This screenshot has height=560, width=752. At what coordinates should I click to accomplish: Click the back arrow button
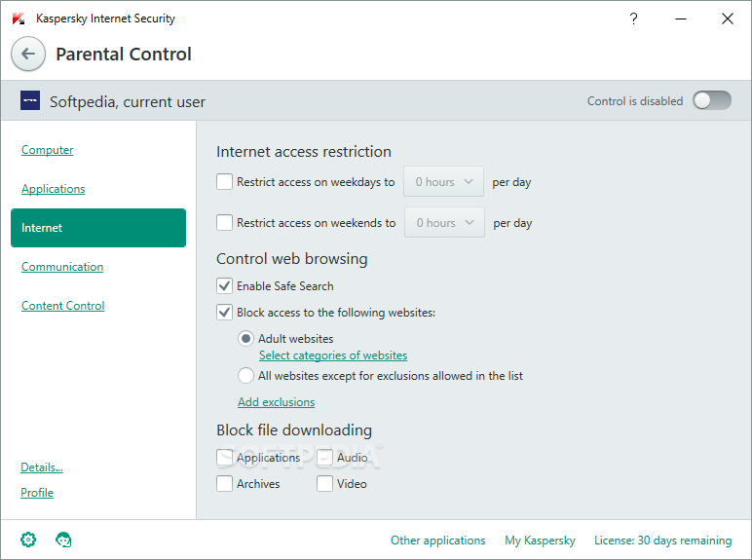(28, 54)
